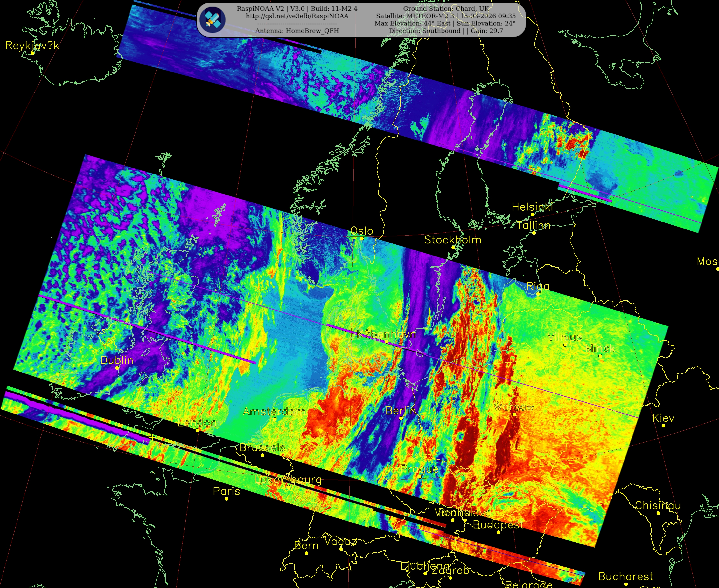Viewport: 719px width, 588px height.
Task: Open the qsl.net RaspiNOAA URL link
Action: (x=297, y=16)
